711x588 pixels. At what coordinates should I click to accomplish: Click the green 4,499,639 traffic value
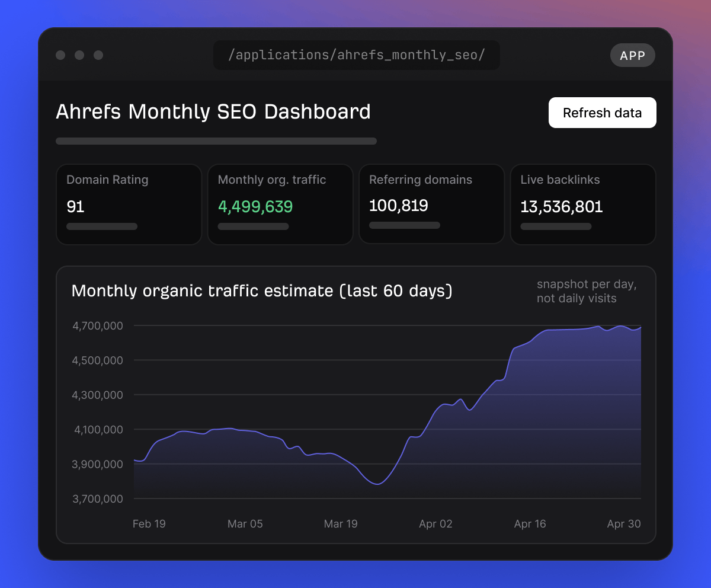(x=255, y=207)
